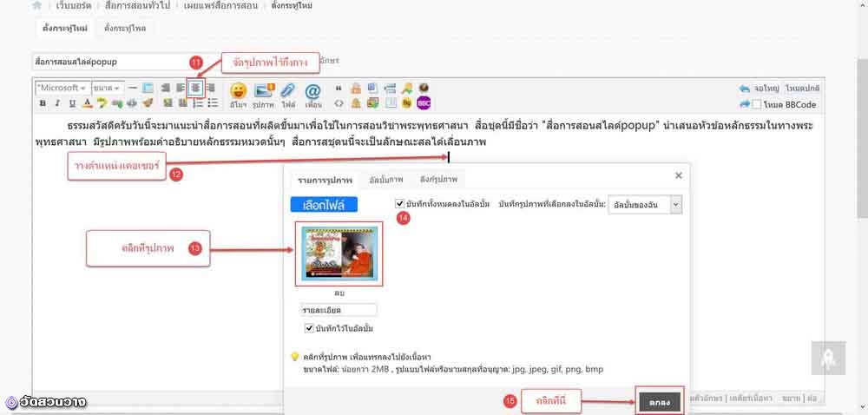Click the blue เลือกไฟล์ button
The image size is (868, 415).
click(x=318, y=205)
